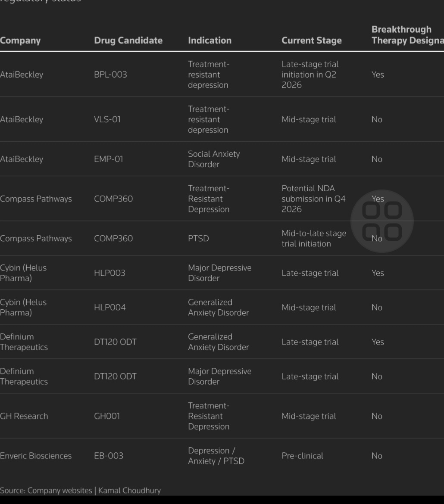Select 'Potential NDA submission in Q4 2026'

(313, 199)
